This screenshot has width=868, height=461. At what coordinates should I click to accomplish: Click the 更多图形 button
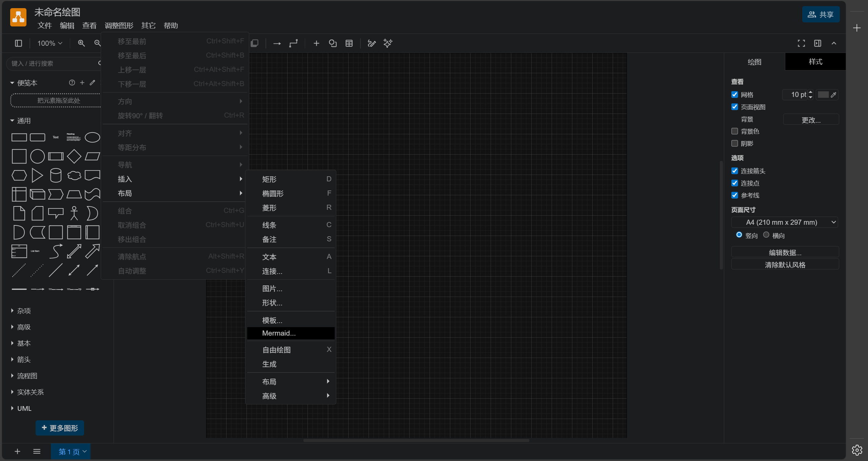pos(60,428)
